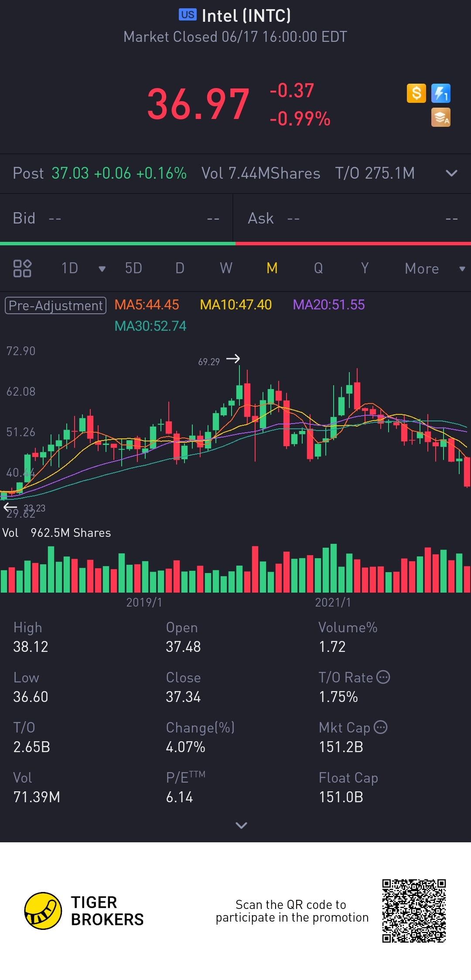
Task: Tap the TIGER BROKERS brand name
Action: (107, 911)
